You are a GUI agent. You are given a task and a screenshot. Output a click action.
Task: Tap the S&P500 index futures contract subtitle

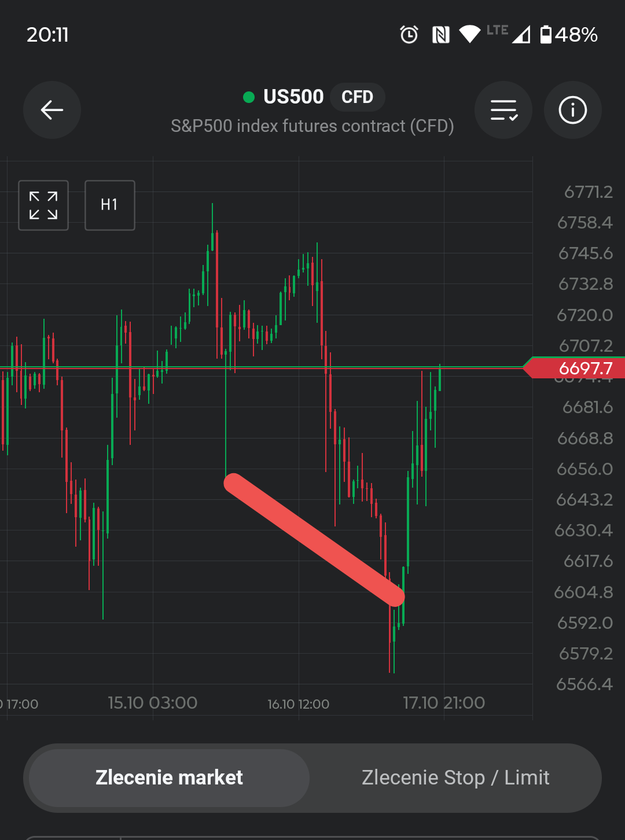[312, 126]
